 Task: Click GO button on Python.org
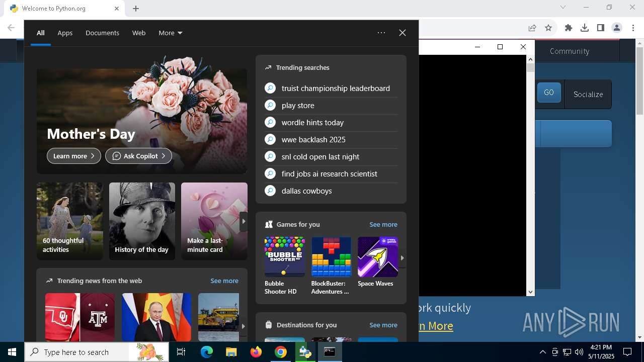pos(549,93)
